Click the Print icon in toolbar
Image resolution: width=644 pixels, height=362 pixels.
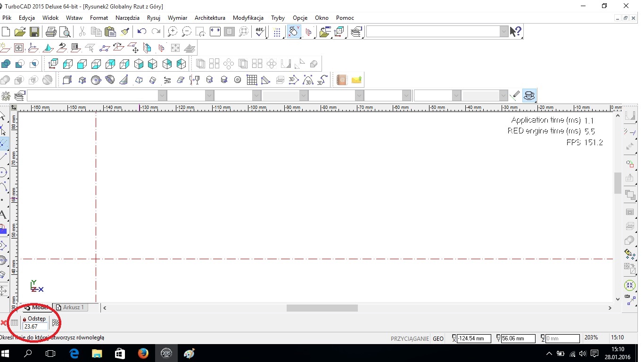pyautogui.click(x=51, y=32)
